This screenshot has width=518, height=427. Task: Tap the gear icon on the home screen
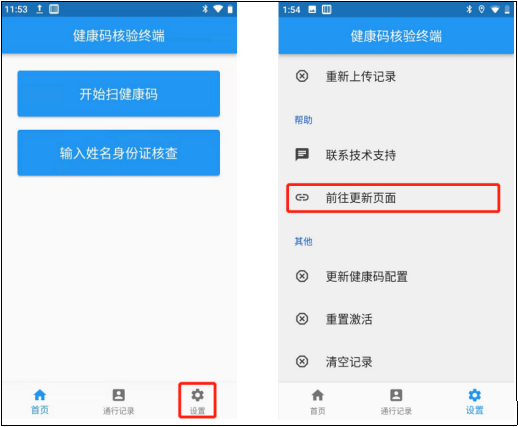(197, 395)
